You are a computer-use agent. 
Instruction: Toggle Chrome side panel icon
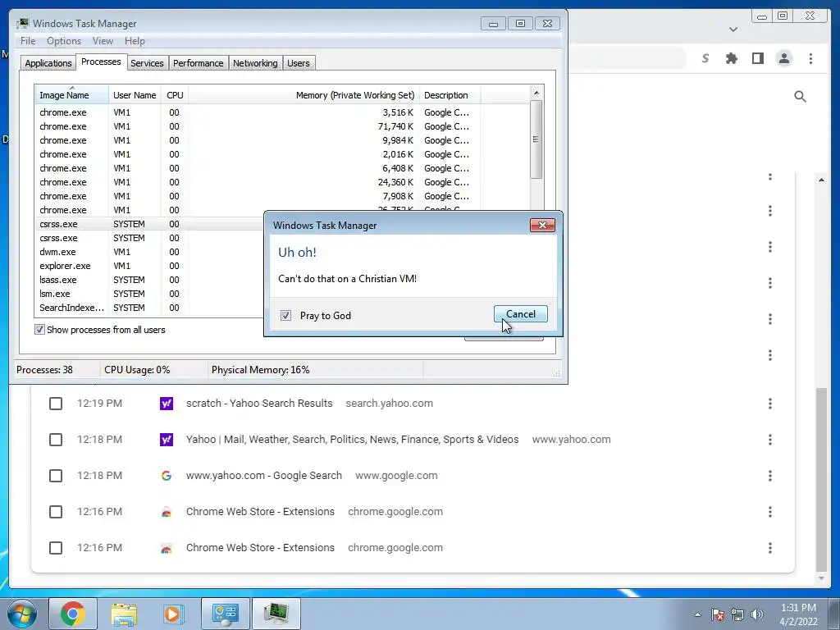coord(757,58)
